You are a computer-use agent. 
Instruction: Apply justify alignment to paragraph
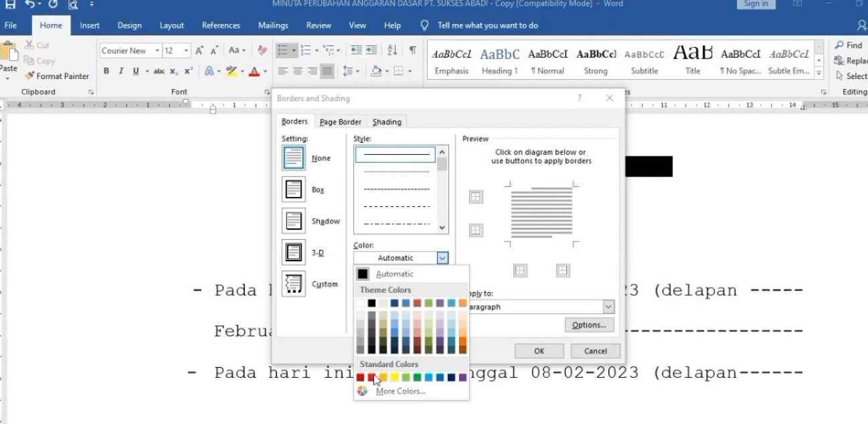tap(327, 71)
